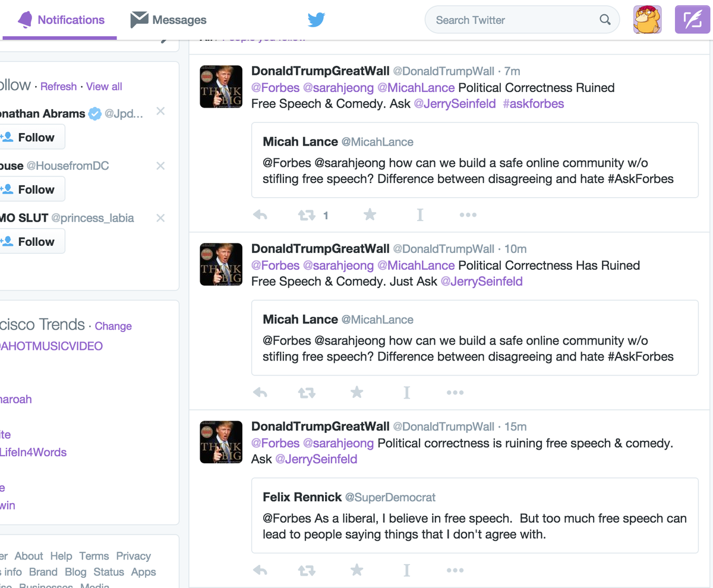Reply to the 15m tweet
The width and height of the screenshot is (713, 588).
(x=260, y=571)
